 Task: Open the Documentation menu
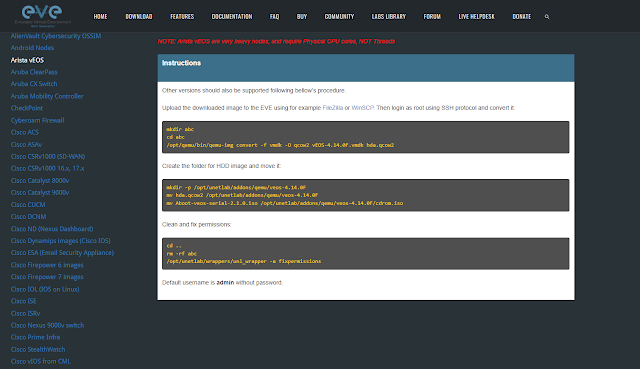point(232,17)
